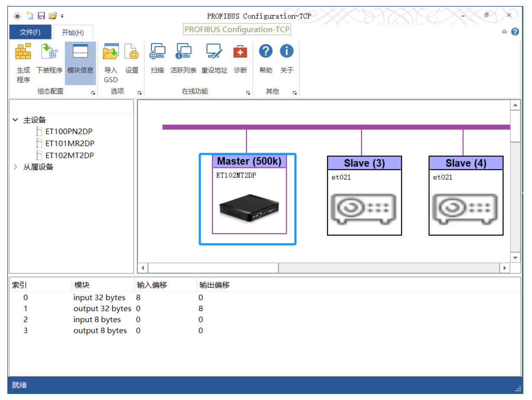Image resolution: width=532 pixels, height=400 pixels.
Task: Open the Active List (活跃列表)
Action: pos(183,52)
